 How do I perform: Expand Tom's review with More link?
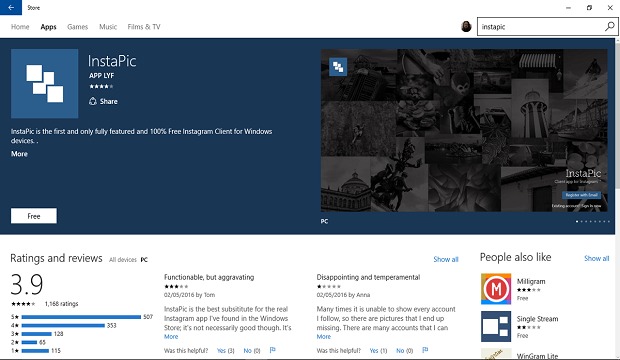(171, 337)
